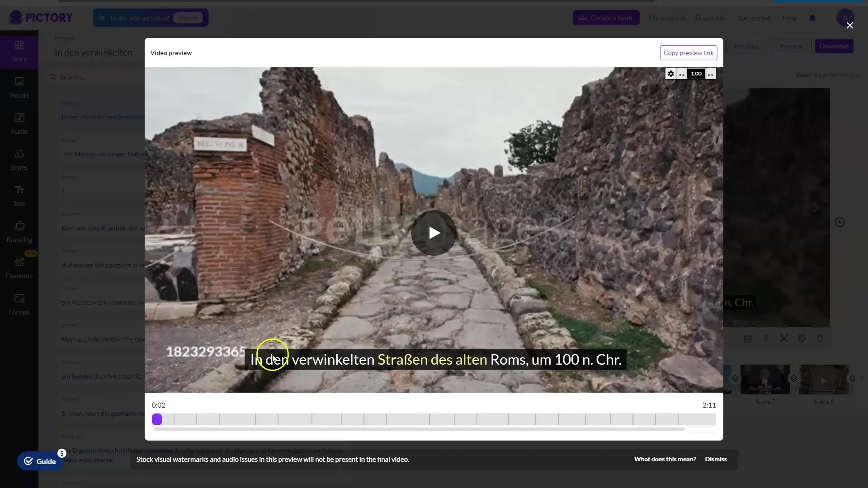
Task: Click the Preview button in header
Action: tap(791, 46)
